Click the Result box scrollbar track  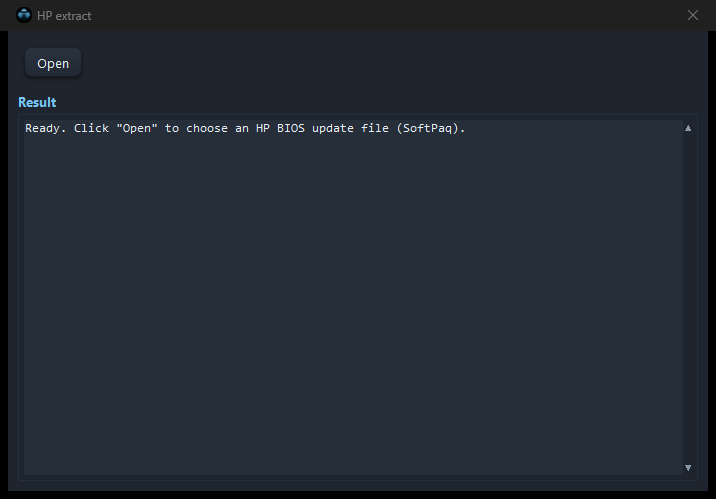[688, 298]
